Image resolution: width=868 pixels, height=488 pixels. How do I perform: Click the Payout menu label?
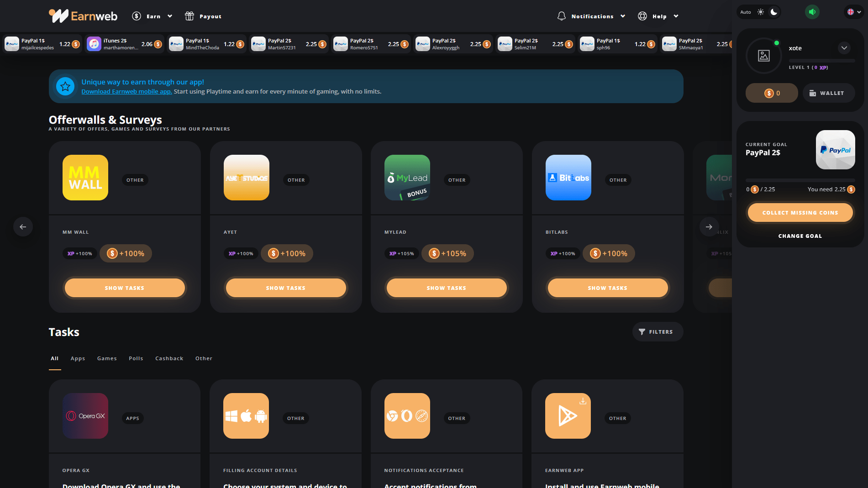point(210,16)
